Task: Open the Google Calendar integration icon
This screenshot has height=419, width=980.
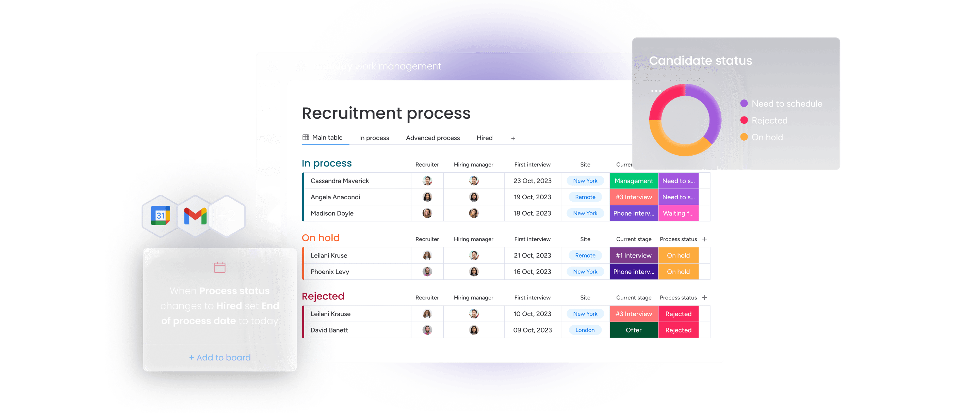Action: tap(161, 216)
